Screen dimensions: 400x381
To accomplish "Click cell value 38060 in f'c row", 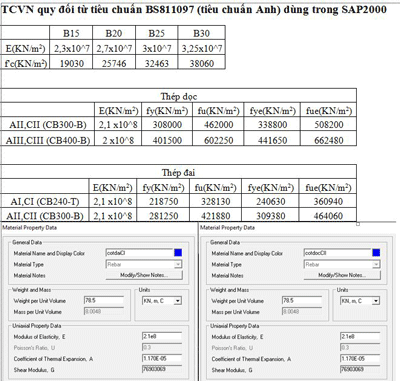I will (202, 63).
